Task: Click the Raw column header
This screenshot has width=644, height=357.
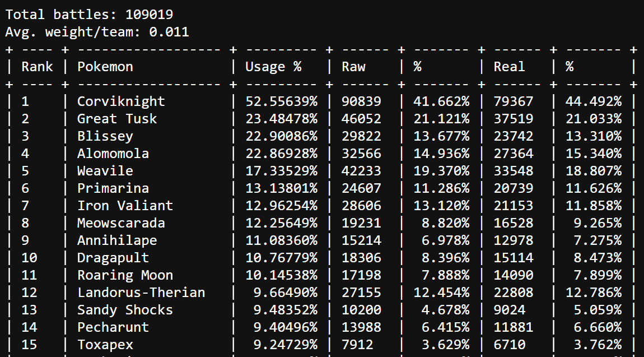Action: coord(354,67)
